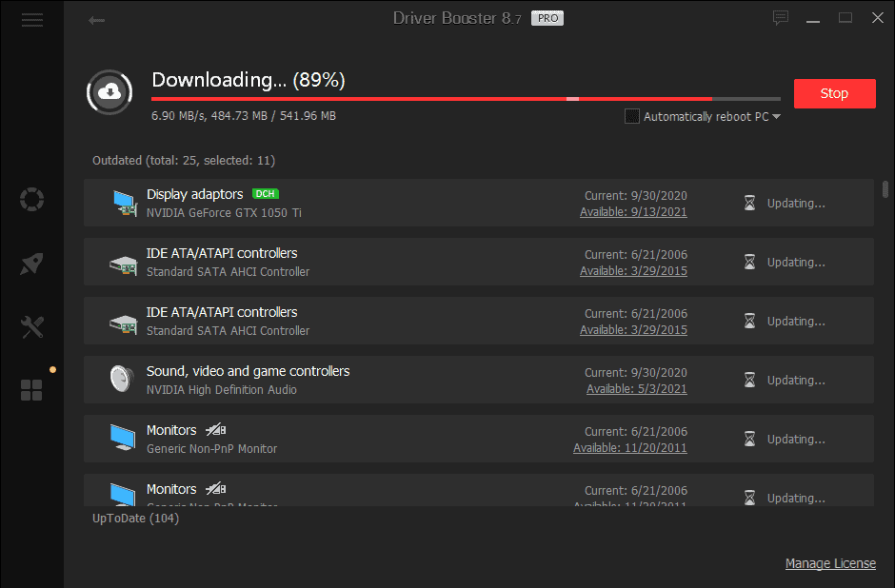
Task: Expand the UpToDate drivers list
Action: coord(135,518)
